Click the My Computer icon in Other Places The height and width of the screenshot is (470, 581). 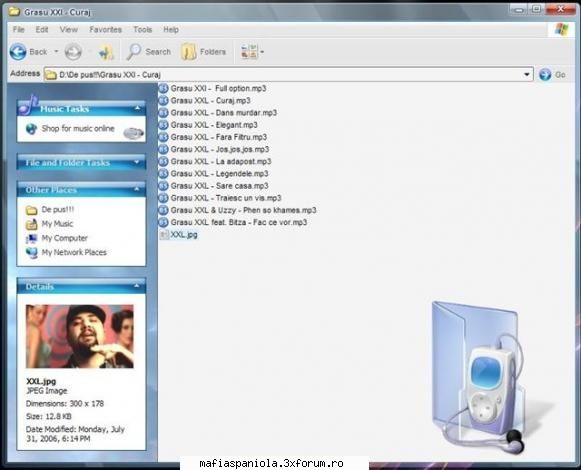coord(31,238)
